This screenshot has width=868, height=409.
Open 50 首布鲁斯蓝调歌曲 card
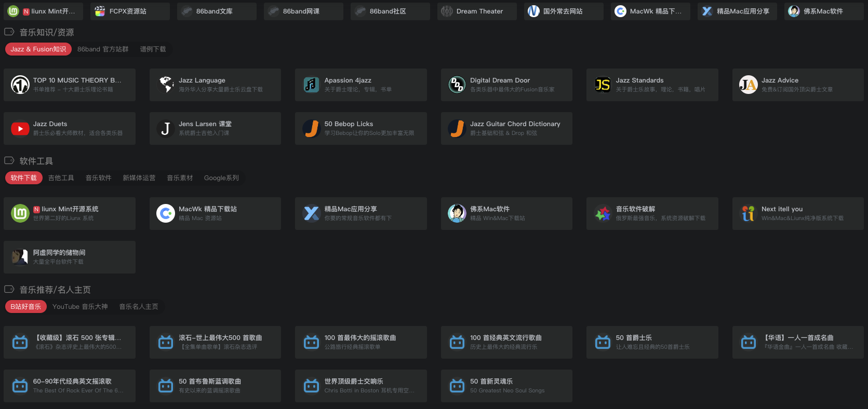(215, 386)
